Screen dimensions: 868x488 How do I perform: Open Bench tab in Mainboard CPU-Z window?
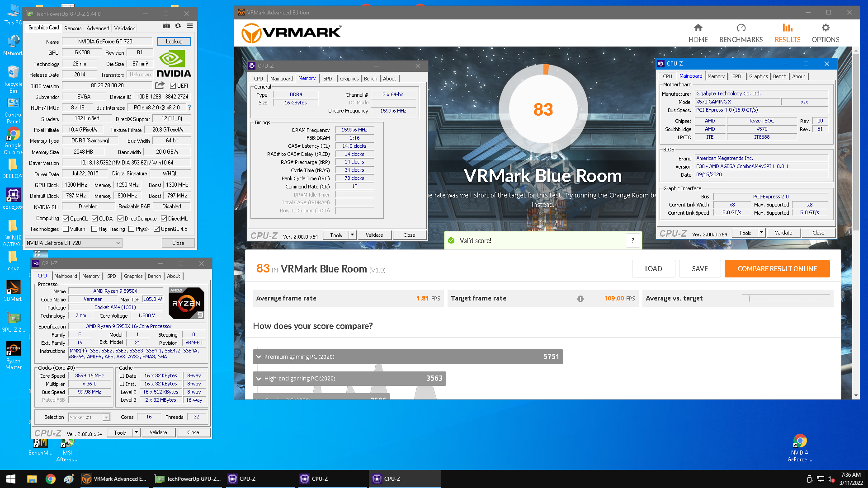tap(779, 76)
